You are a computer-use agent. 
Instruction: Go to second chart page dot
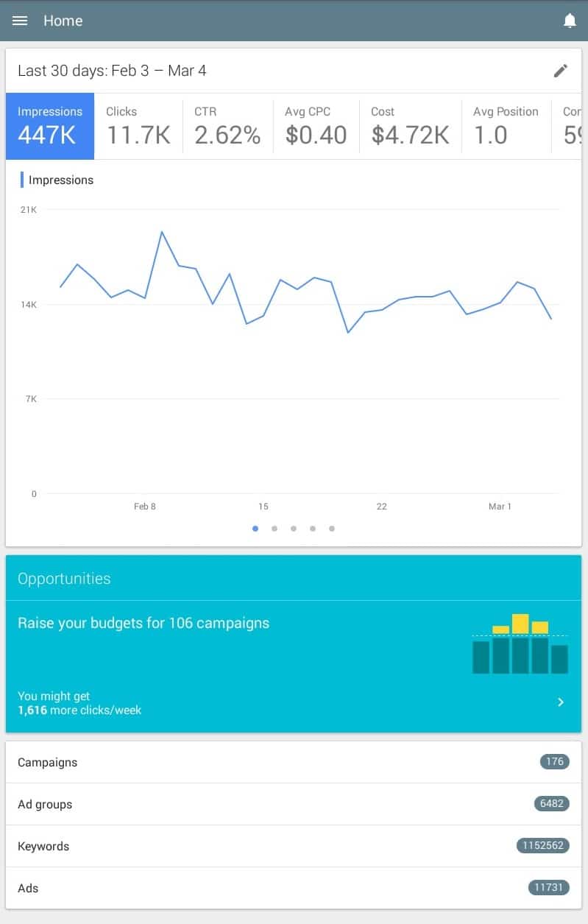[274, 528]
